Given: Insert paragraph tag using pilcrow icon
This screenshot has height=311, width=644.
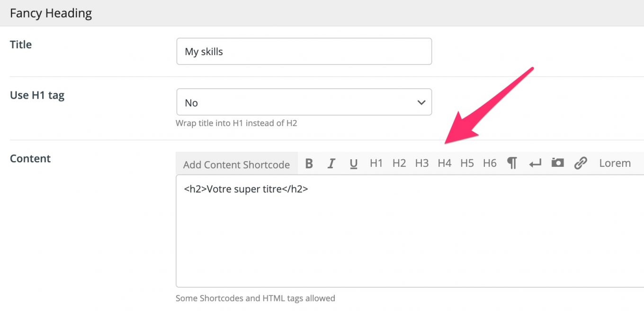Looking at the screenshot, I should point(512,164).
